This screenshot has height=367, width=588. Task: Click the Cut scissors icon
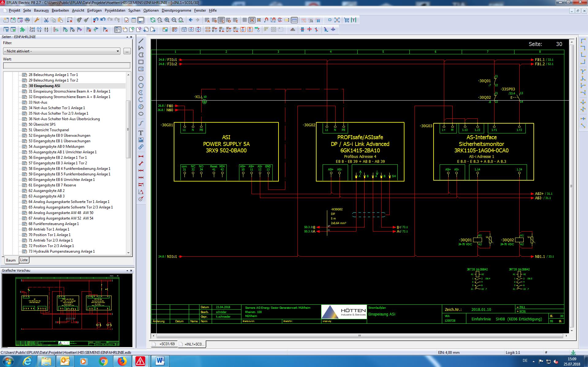[46, 20]
